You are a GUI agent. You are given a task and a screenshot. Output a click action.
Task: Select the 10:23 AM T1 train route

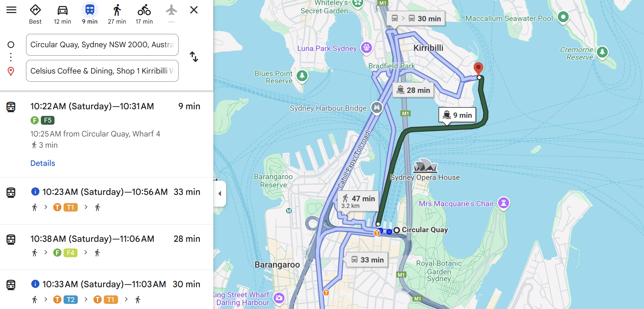coord(107,201)
